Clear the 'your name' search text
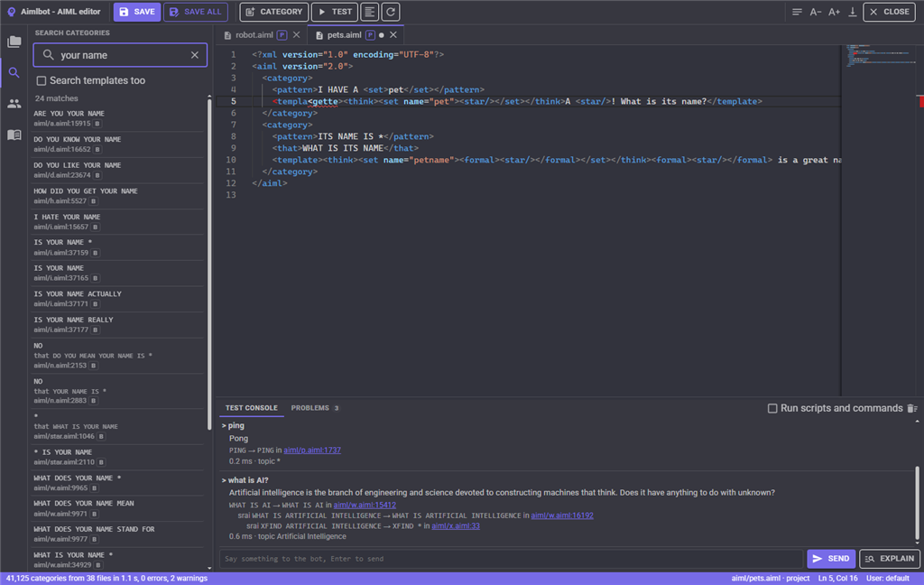 pyautogui.click(x=195, y=55)
